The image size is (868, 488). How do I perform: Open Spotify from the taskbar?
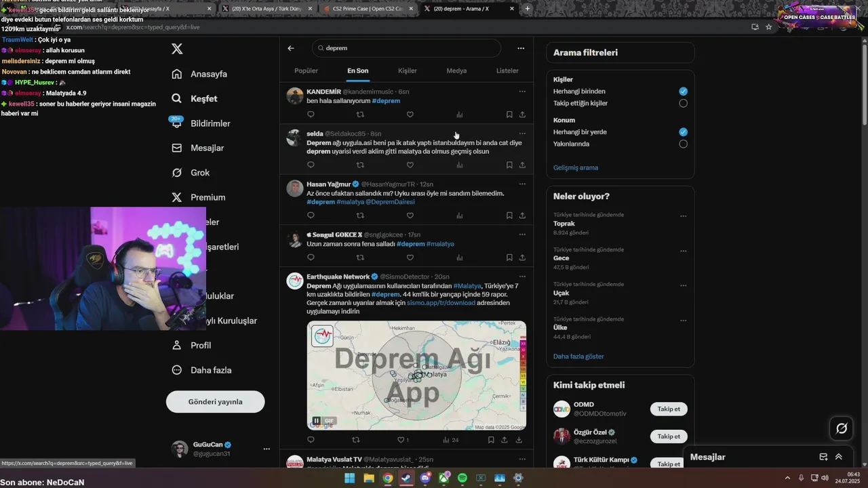(x=462, y=478)
